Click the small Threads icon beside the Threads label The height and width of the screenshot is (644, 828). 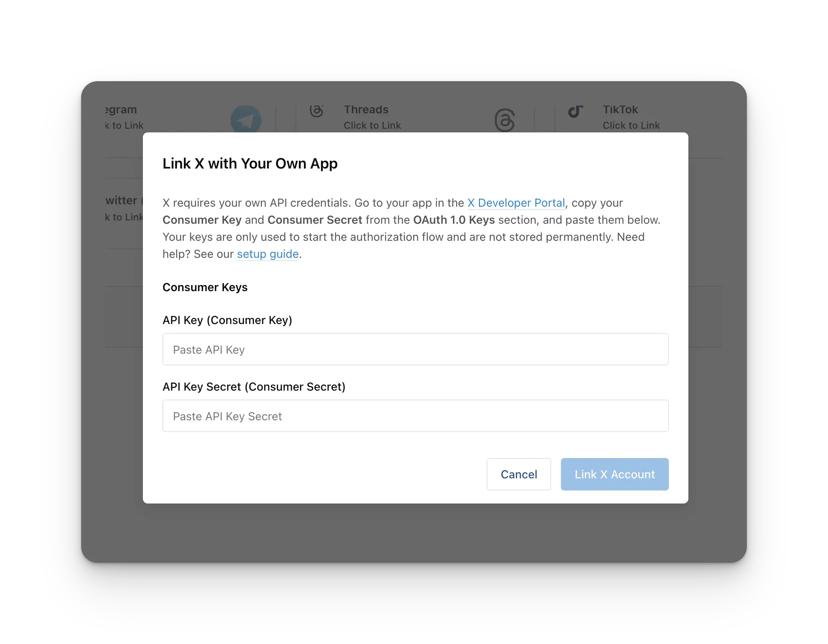(x=316, y=111)
